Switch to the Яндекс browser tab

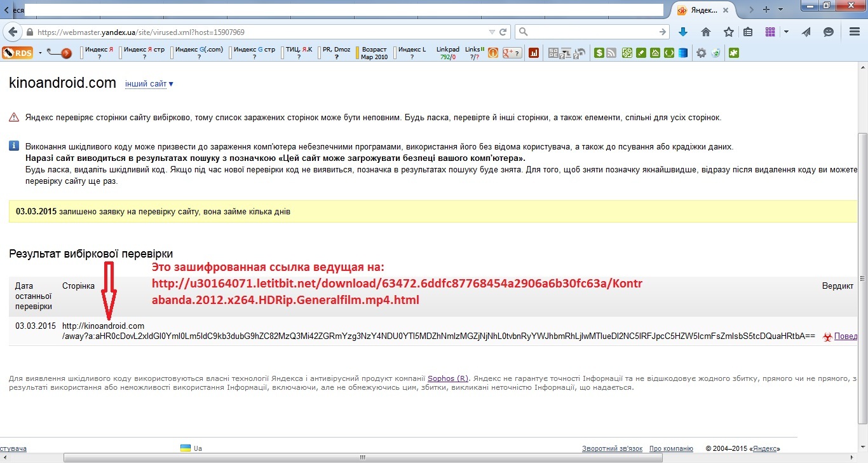(704, 10)
